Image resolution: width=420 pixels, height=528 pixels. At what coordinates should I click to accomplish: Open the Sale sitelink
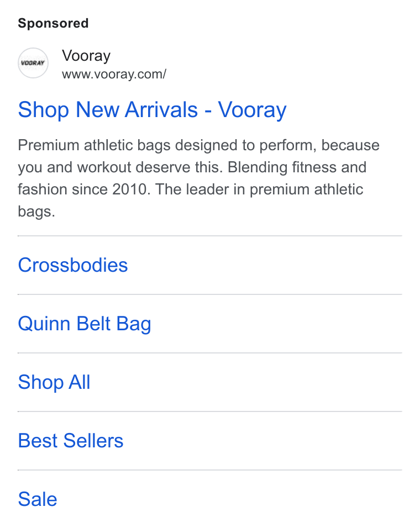pos(38,499)
